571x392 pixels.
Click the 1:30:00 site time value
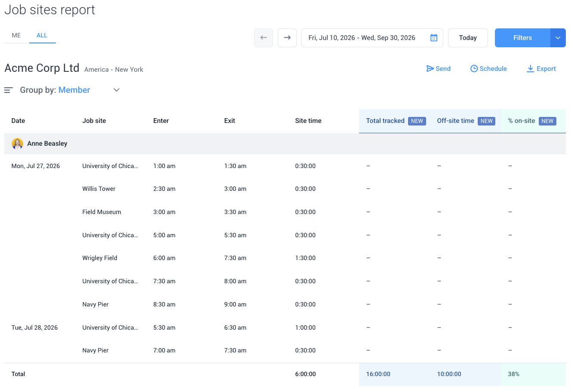(x=305, y=258)
